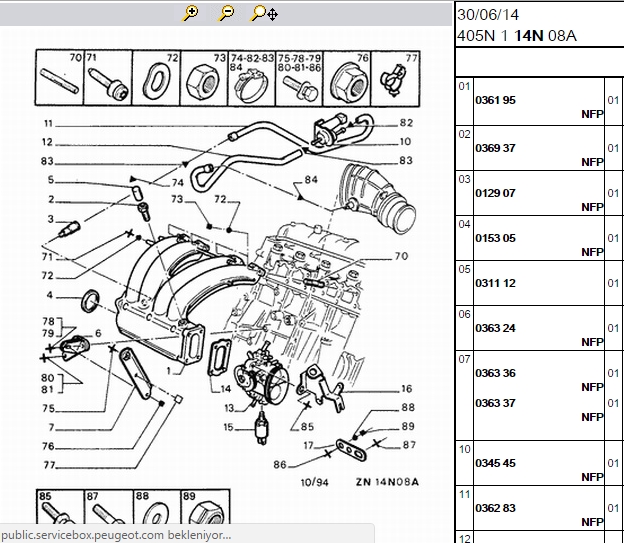The width and height of the screenshot is (624, 543).
Task: Click callout 12 on the diagram
Action: click(x=47, y=142)
